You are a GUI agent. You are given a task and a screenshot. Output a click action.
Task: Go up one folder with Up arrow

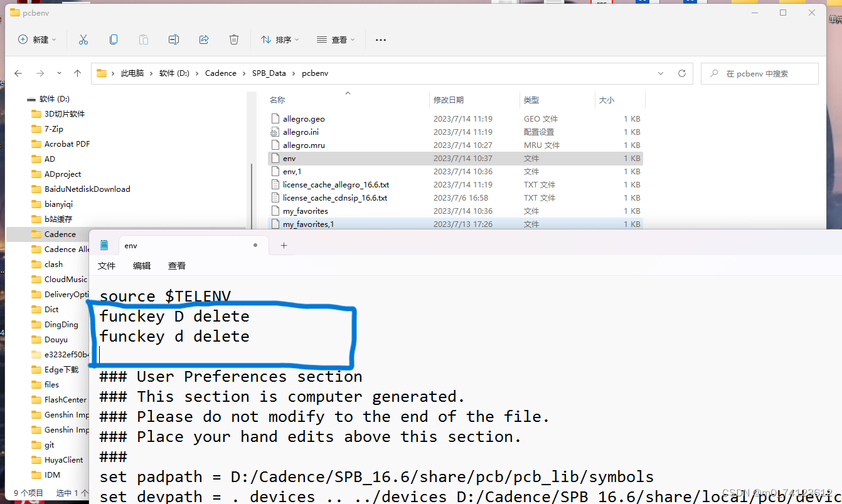(77, 73)
